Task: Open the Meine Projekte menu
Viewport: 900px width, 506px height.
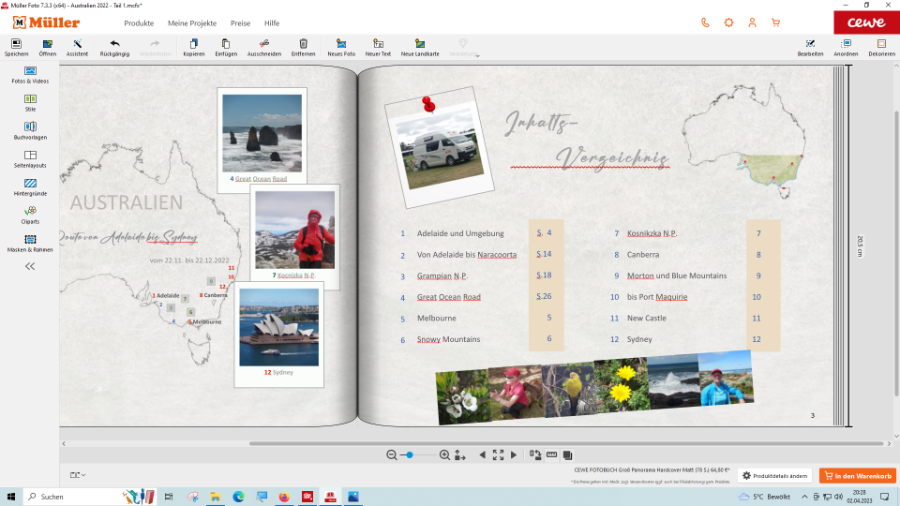Action: click(191, 22)
